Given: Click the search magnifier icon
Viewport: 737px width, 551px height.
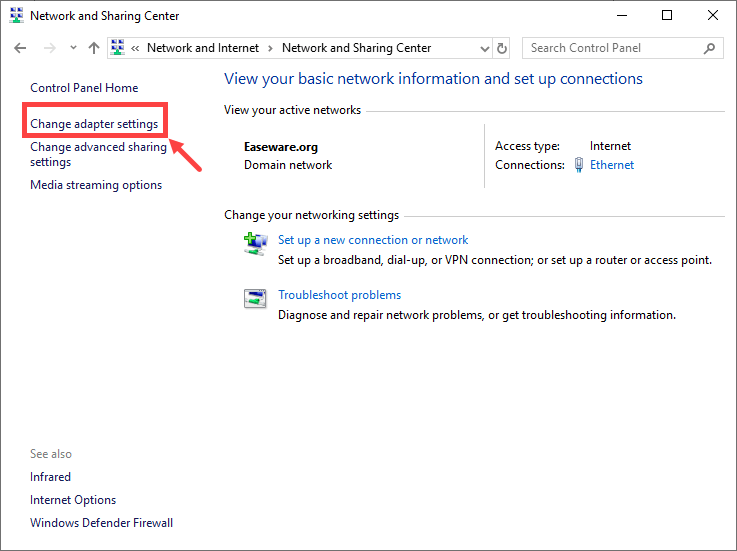Looking at the screenshot, I should tap(710, 48).
